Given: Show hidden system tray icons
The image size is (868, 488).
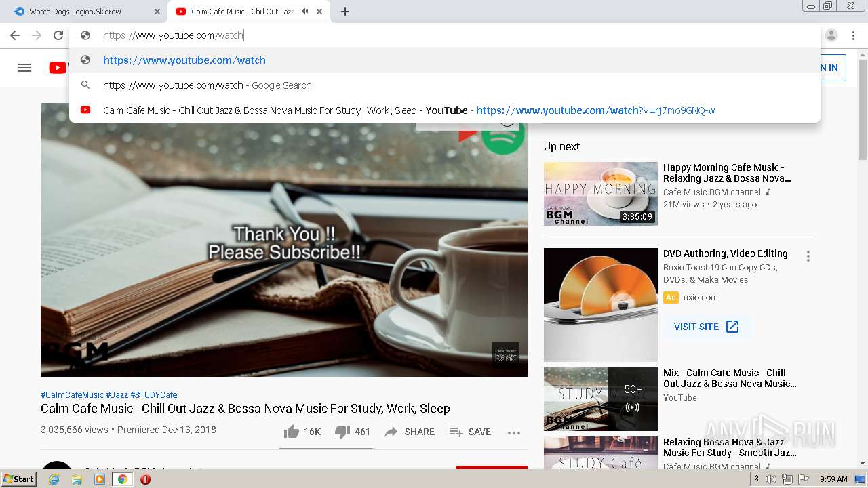Looking at the screenshot, I should click(x=756, y=479).
